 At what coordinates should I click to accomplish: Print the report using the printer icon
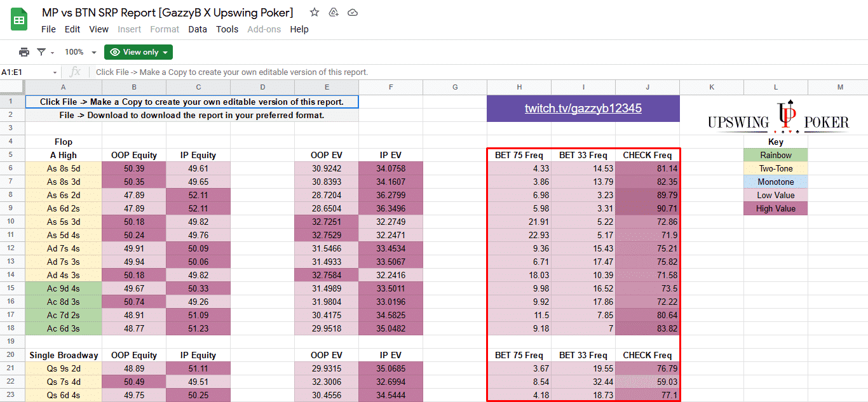(x=24, y=51)
